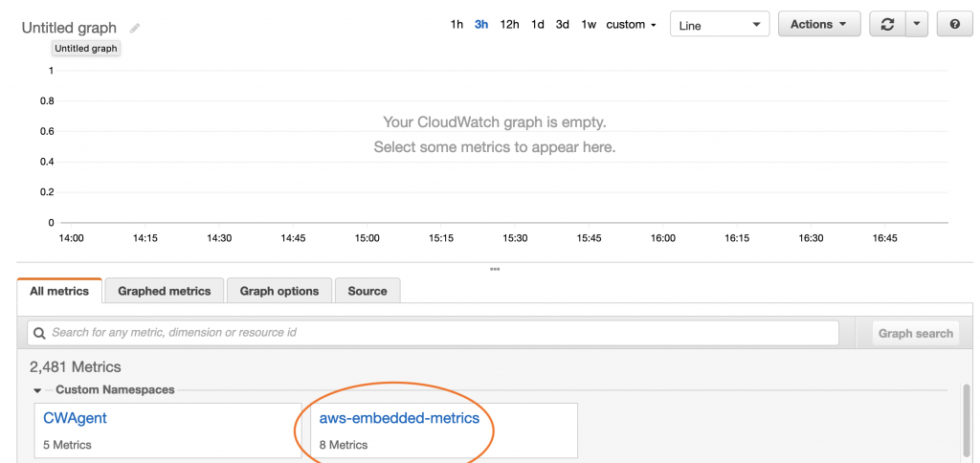The width and height of the screenshot is (980, 463).
Task: Edit graph title with pencil icon
Action: click(135, 28)
